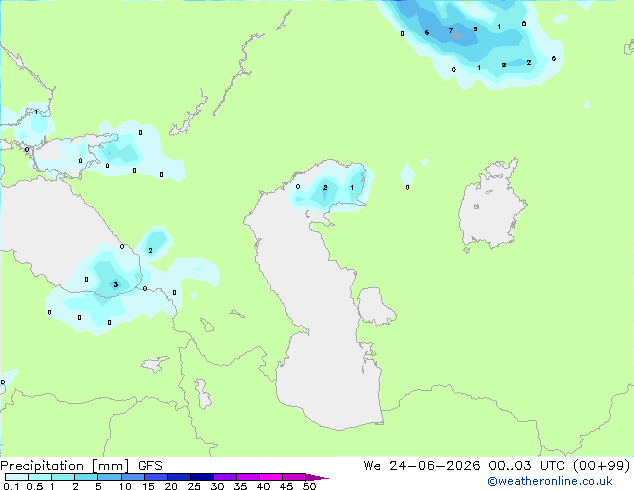Select the 45–50 mm legend swatch
This screenshot has width=634, height=490.
tap(294, 477)
